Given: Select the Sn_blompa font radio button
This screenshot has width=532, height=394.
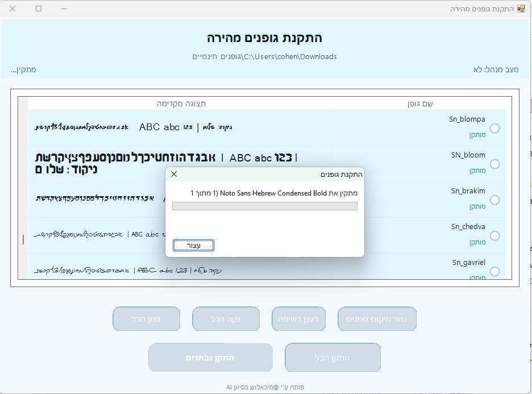Looking at the screenshot, I should pos(494,128).
